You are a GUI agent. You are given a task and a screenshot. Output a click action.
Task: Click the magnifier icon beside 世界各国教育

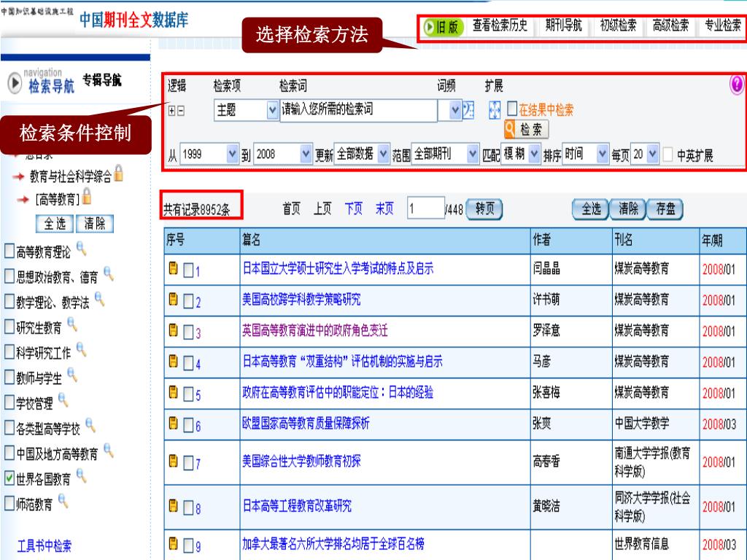(x=82, y=476)
